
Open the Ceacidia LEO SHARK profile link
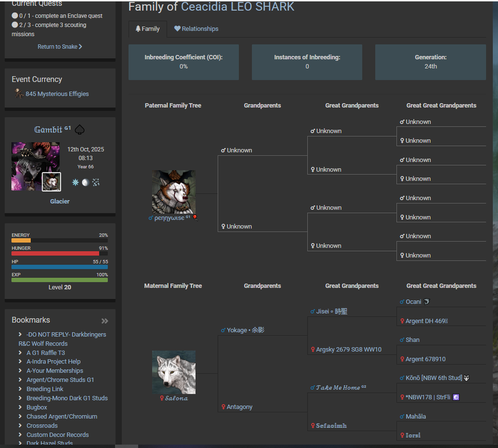pyautogui.click(x=238, y=7)
